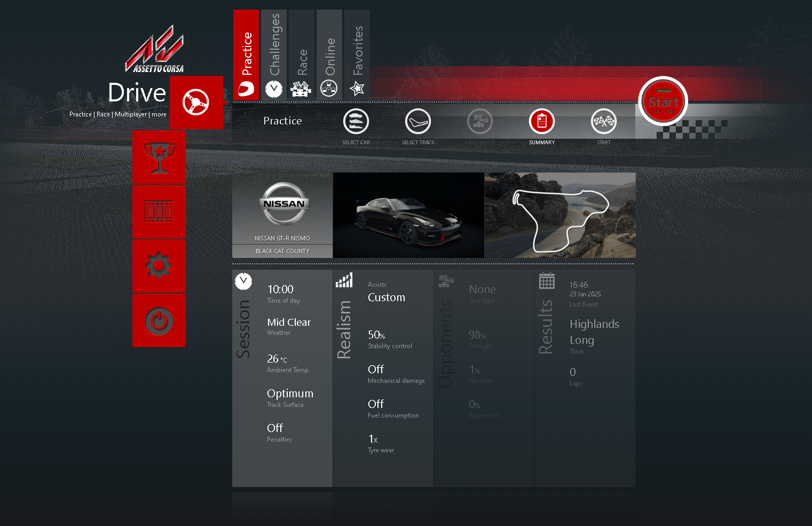
Task: Click the Off penalties value
Action: click(275, 428)
